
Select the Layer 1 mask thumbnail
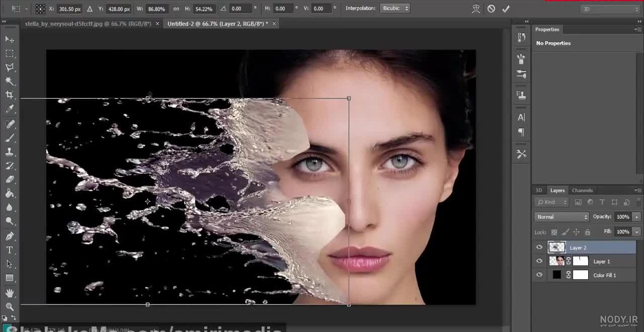click(581, 261)
